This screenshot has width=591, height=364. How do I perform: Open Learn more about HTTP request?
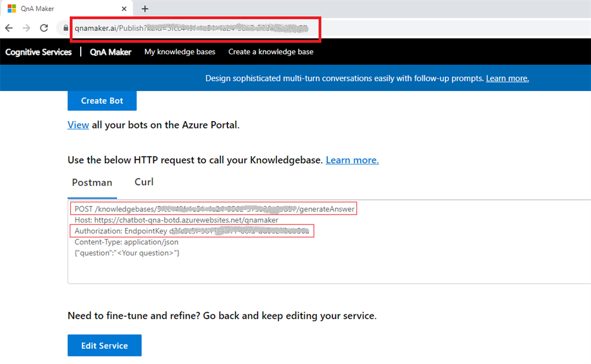point(352,160)
